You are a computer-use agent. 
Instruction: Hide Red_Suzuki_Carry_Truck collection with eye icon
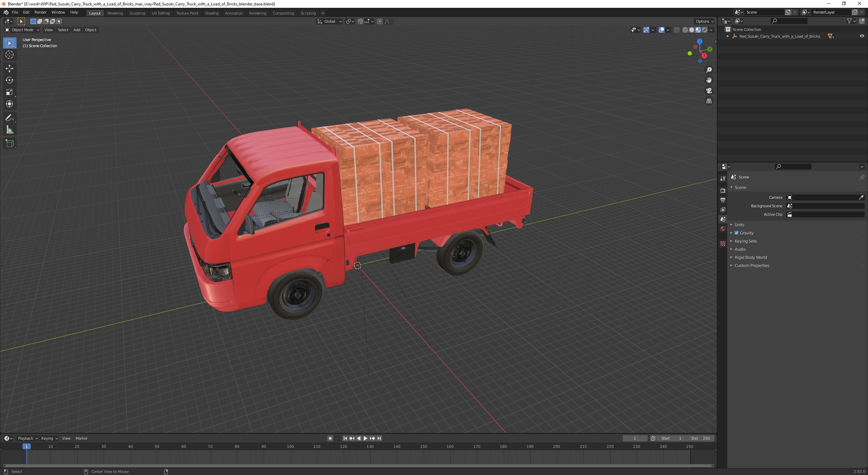click(x=862, y=36)
